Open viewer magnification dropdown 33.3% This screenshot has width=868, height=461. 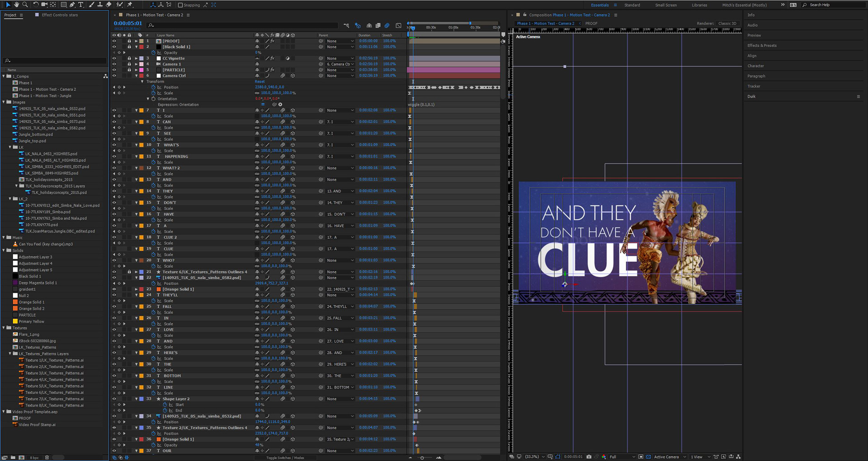535,456
